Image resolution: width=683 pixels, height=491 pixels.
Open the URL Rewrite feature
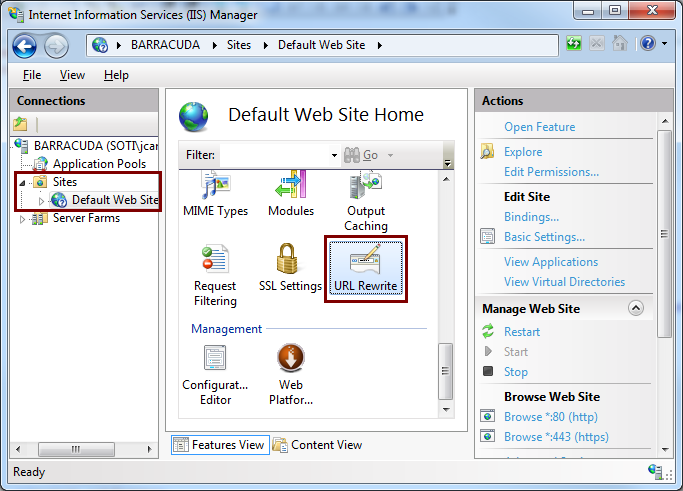[365, 268]
